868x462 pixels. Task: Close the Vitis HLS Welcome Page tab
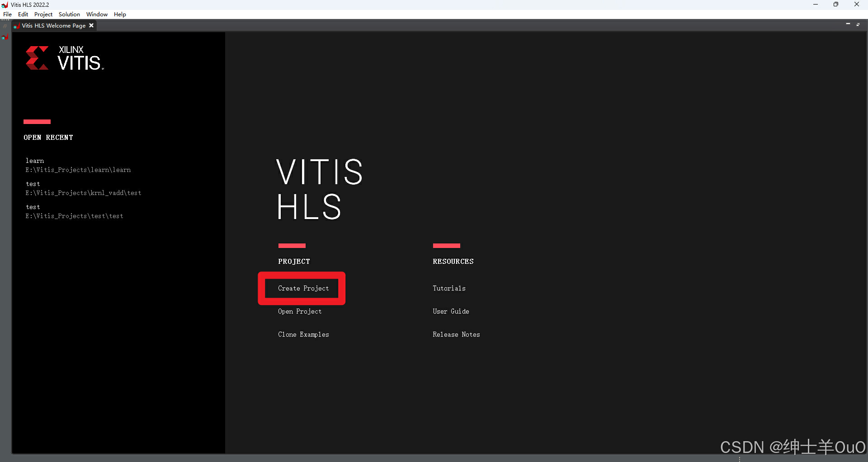click(91, 26)
